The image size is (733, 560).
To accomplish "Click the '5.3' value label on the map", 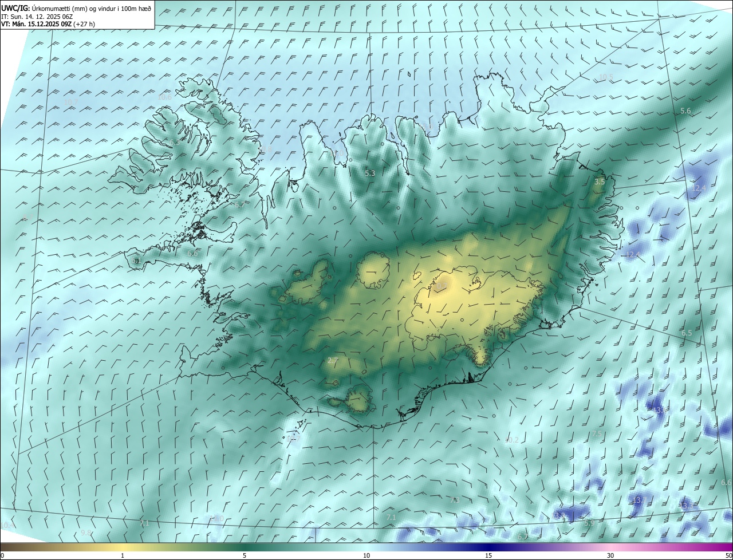I will pos(370,173).
